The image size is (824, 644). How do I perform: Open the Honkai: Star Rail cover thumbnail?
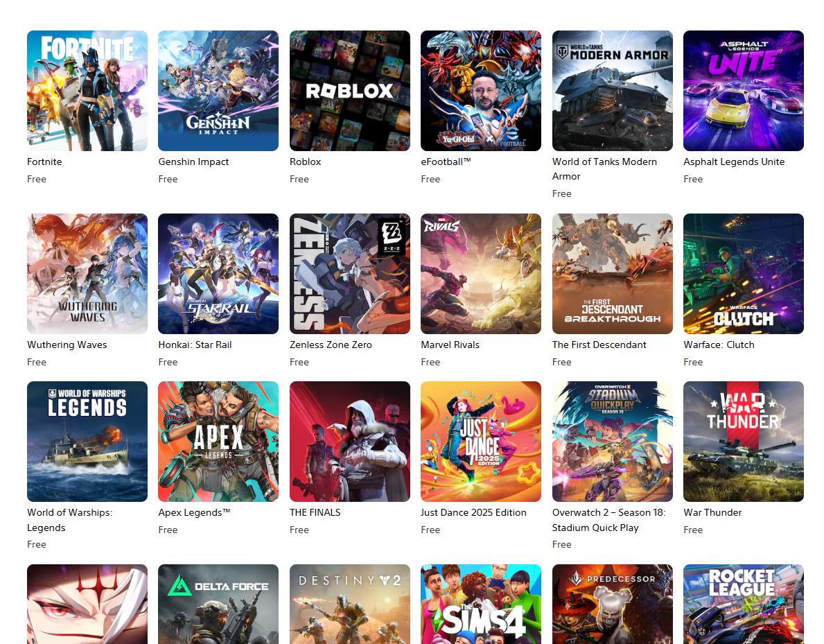click(x=218, y=274)
